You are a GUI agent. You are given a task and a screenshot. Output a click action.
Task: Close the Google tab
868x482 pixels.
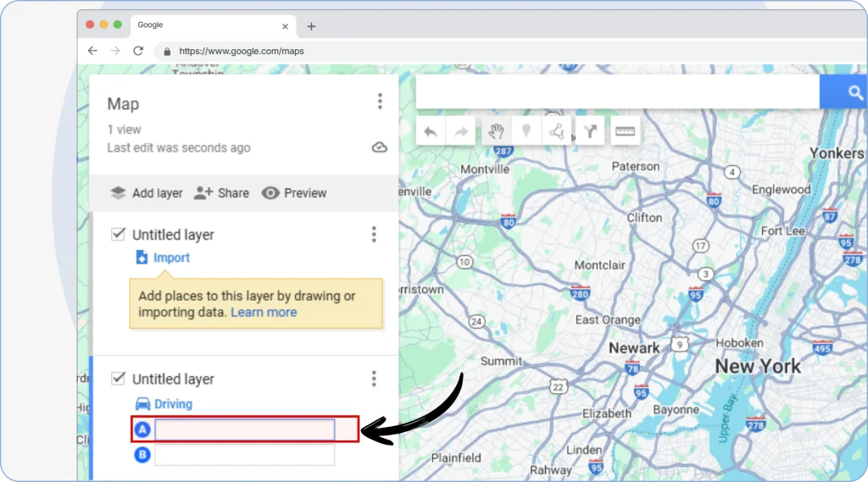click(x=285, y=26)
